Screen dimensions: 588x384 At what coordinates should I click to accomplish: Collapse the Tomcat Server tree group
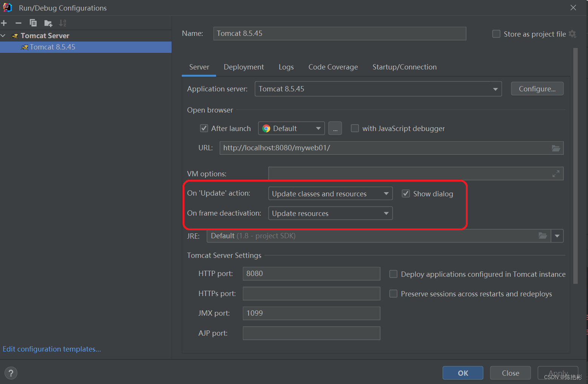pos(3,35)
